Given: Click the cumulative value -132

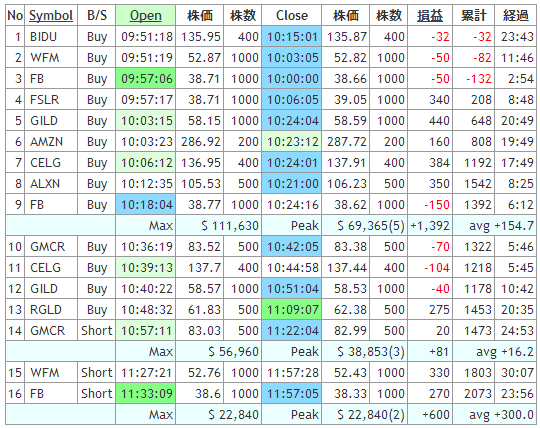Looking at the screenshot, I should (x=479, y=79).
